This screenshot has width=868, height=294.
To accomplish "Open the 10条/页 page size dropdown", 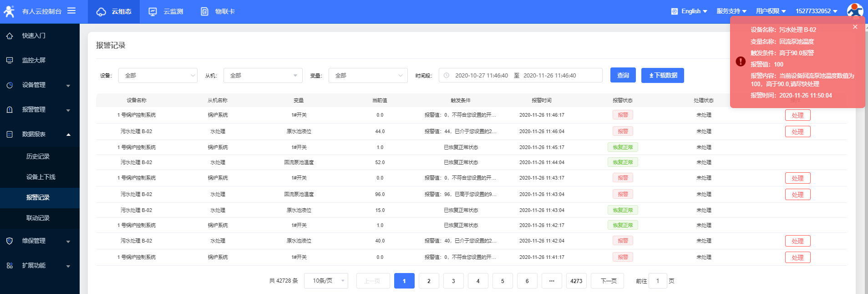I will (326, 281).
